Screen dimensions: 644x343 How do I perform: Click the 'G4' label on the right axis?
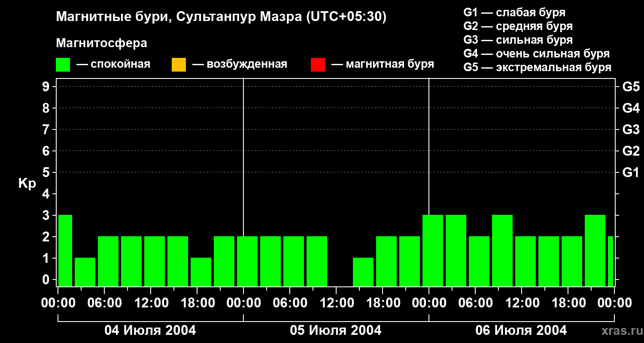[x=631, y=108]
